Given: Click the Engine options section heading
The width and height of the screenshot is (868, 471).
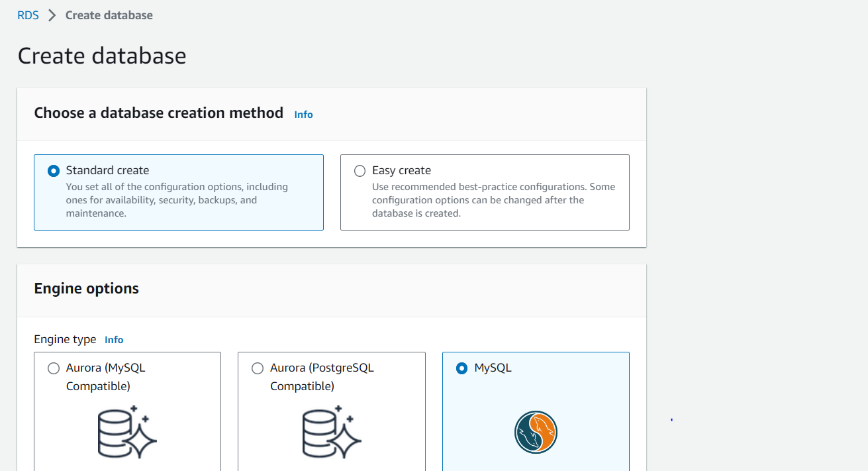Looking at the screenshot, I should pos(87,289).
